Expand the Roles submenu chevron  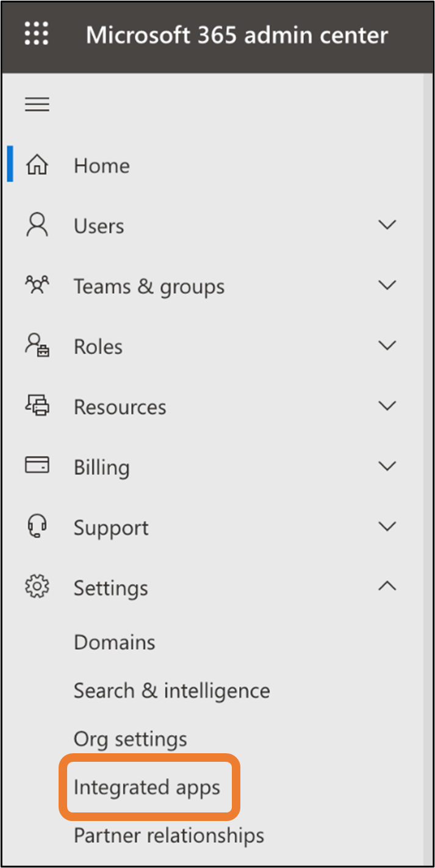click(387, 345)
